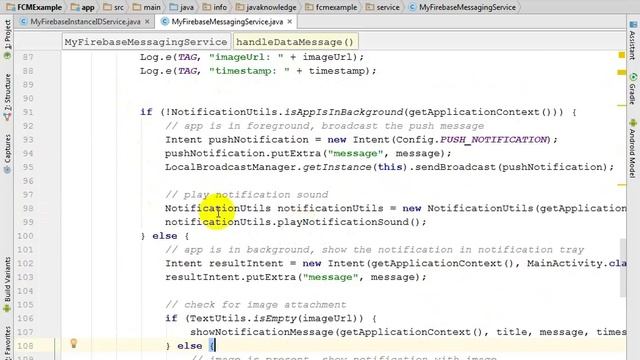
Task: Switch to MyFirebaseMessagingService.java tab
Action: pyautogui.click(x=227, y=22)
